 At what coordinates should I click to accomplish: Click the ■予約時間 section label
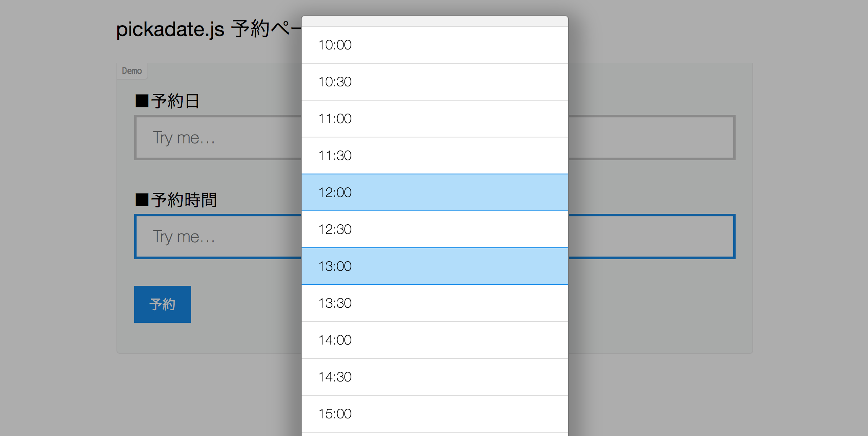point(175,200)
